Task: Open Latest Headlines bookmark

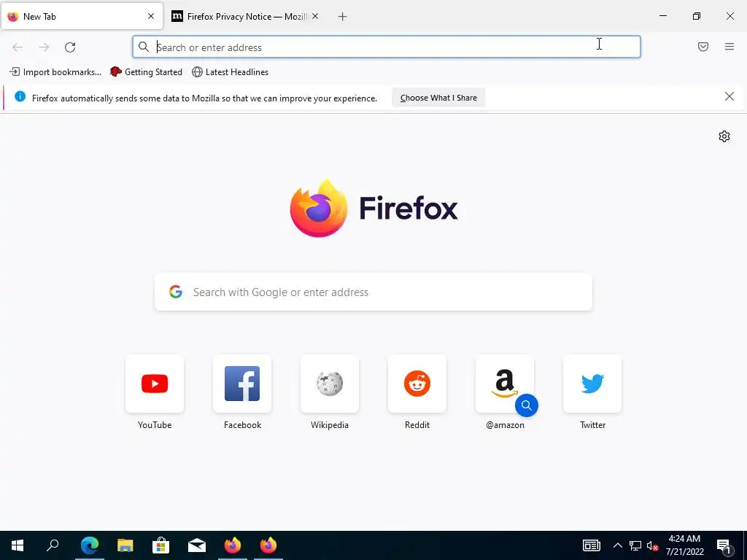Action: (230, 72)
